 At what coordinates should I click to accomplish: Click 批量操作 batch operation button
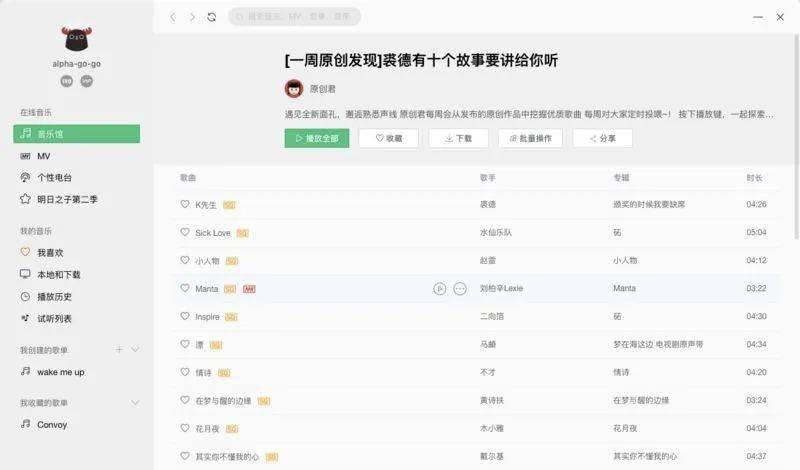[531, 138]
